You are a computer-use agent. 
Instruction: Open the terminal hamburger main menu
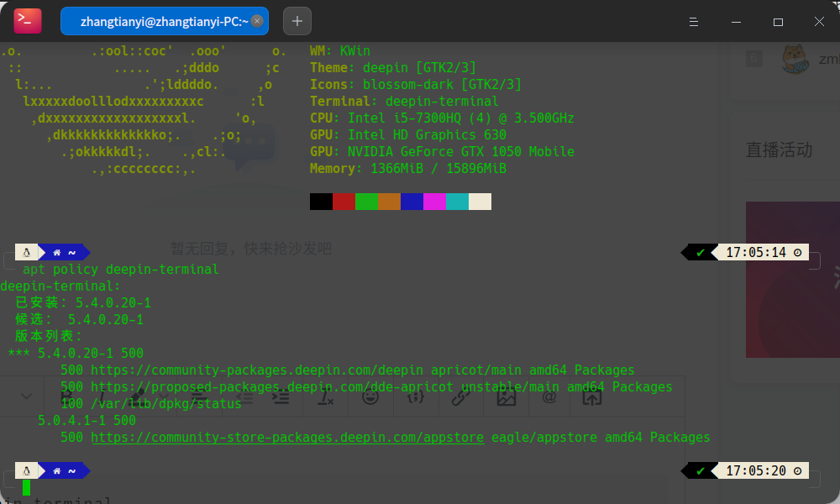pyautogui.click(x=694, y=22)
